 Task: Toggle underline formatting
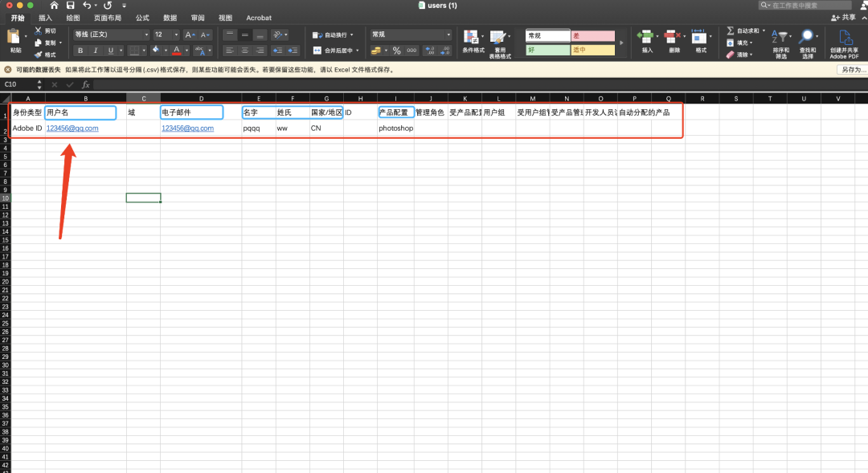click(x=111, y=51)
